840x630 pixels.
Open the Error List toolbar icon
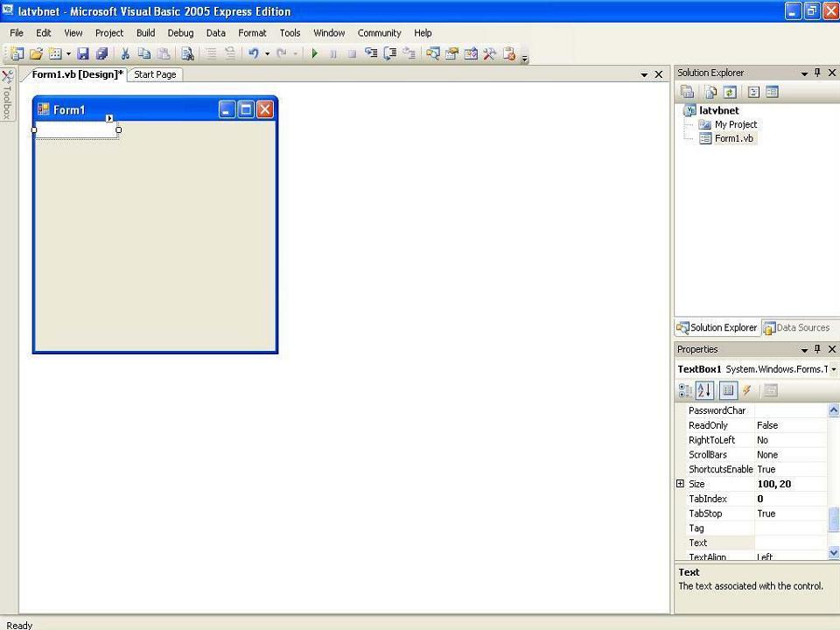(x=509, y=53)
